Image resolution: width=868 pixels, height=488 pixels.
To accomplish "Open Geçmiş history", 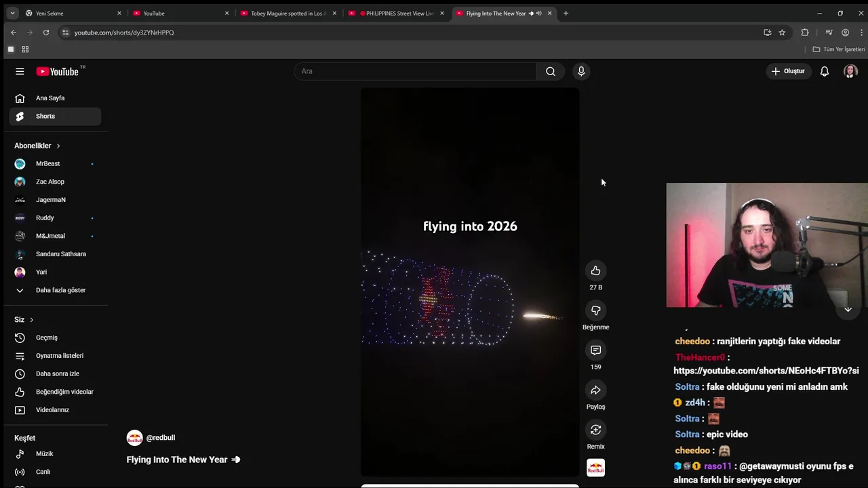I will click(55, 338).
